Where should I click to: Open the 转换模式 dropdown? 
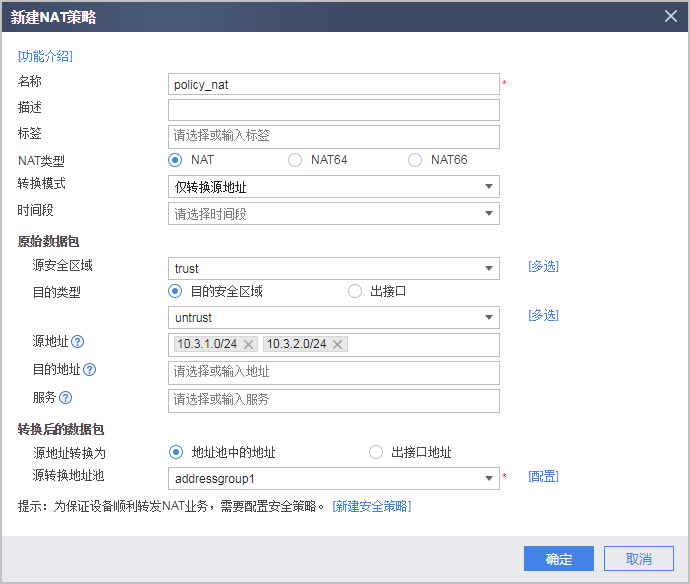[x=334, y=187]
